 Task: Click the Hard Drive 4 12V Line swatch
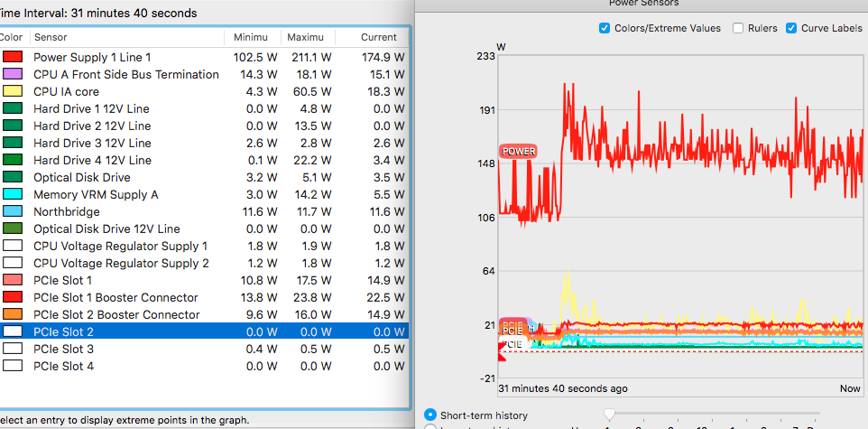pyautogui.click(x=12, y=160)
